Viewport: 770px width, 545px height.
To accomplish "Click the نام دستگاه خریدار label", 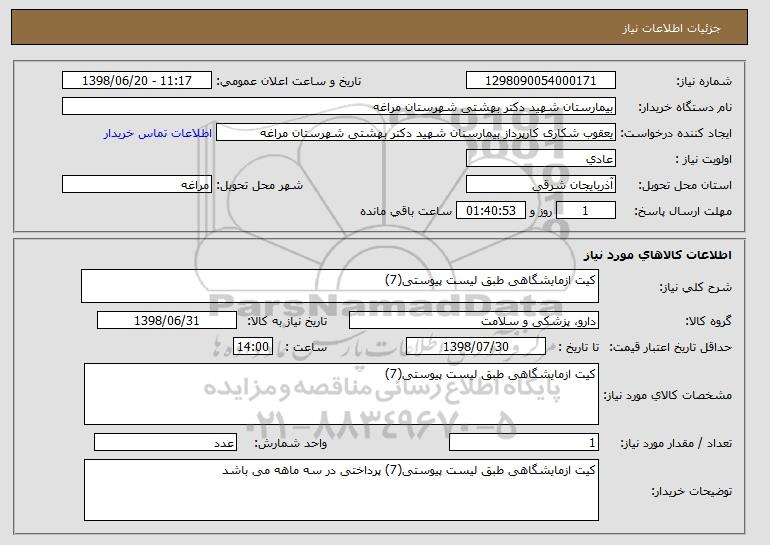I will (686, 107).
